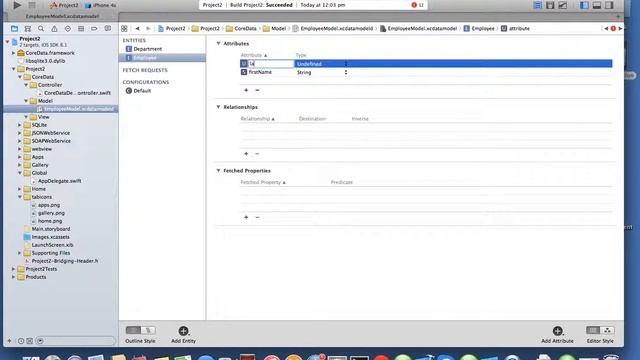
Task: Click the navigator filter field at bottom
Action: click(76, 341)
